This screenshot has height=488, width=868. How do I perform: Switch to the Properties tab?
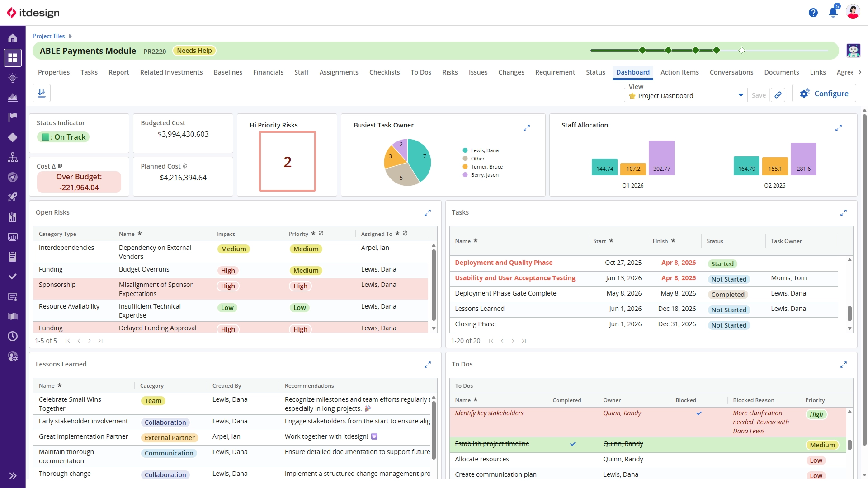point(54,72)
